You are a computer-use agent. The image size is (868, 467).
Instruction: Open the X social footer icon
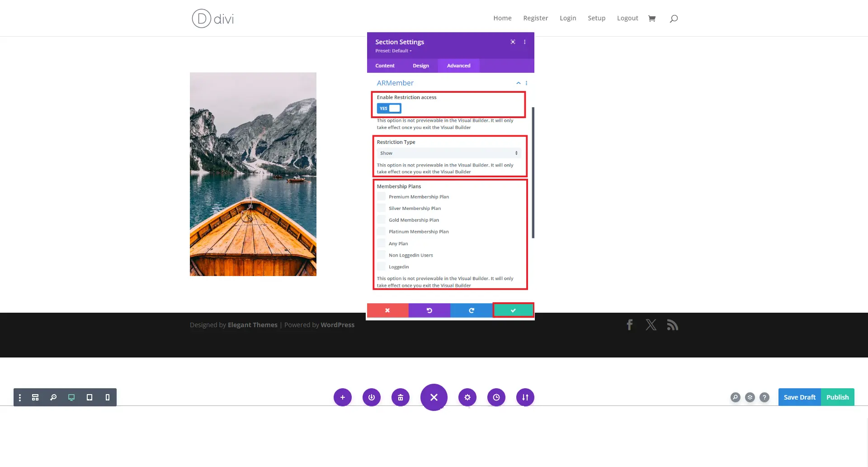(x=651, y=325)
